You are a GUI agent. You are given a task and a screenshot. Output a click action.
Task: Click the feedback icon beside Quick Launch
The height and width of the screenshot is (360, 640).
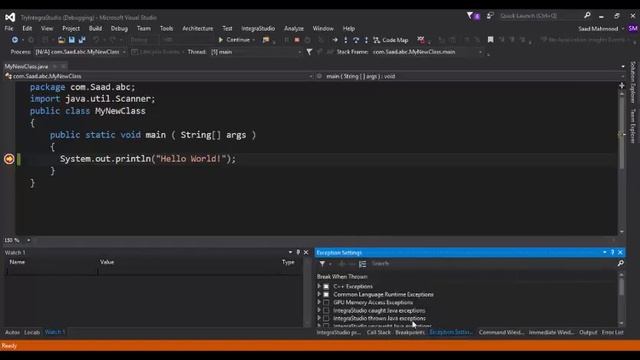490,16
